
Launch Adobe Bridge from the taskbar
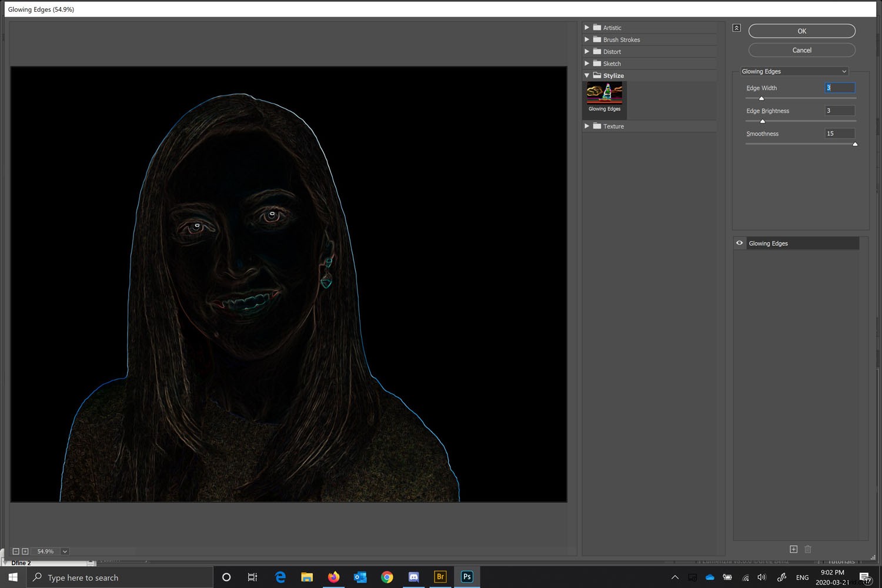click(x=440, y=577)
